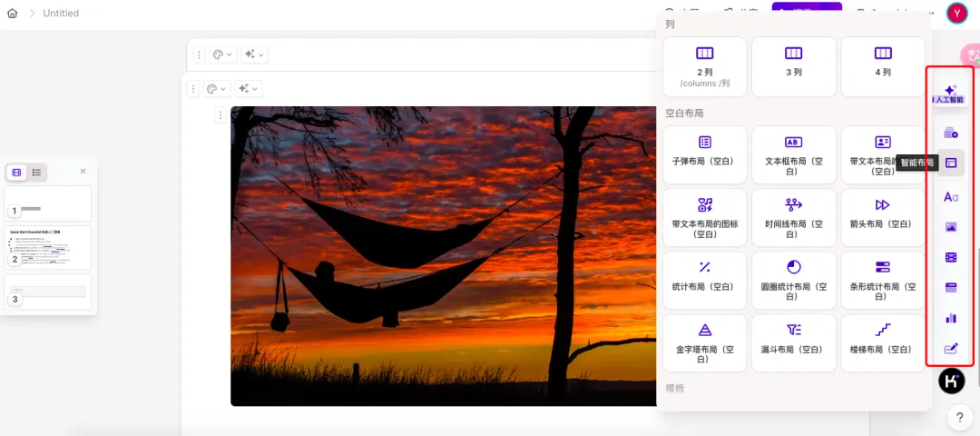
Task: Switch slide panel to filmstrip thumbnail view
Action: (16, 172)
